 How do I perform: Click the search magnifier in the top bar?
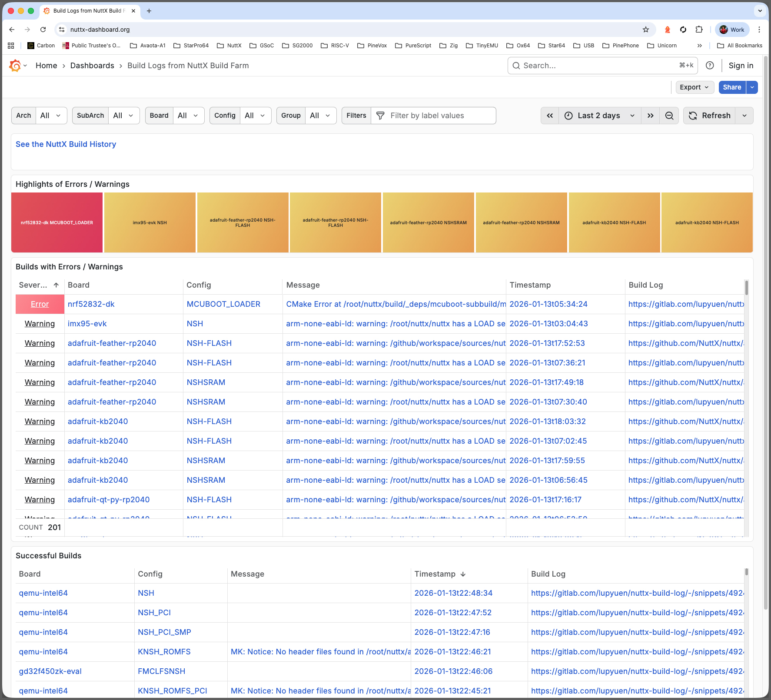point(516,66)
